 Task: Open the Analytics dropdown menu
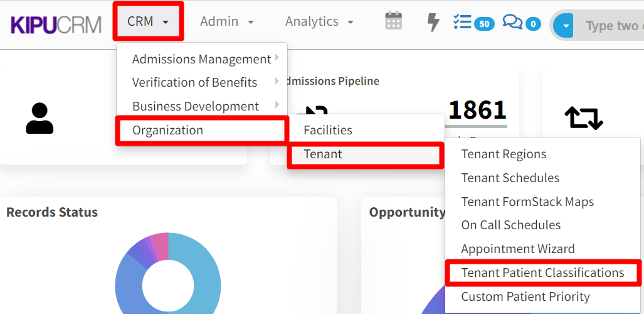tap(320, 21)
